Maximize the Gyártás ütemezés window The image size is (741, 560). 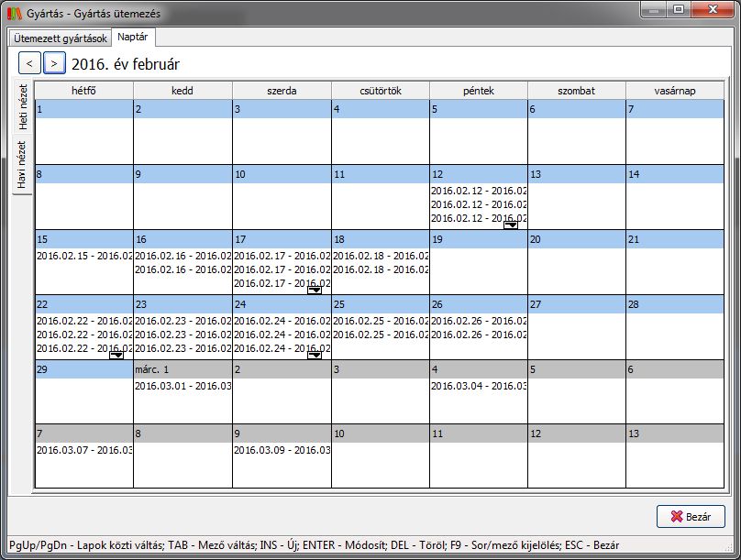click(x=678, y=9)
